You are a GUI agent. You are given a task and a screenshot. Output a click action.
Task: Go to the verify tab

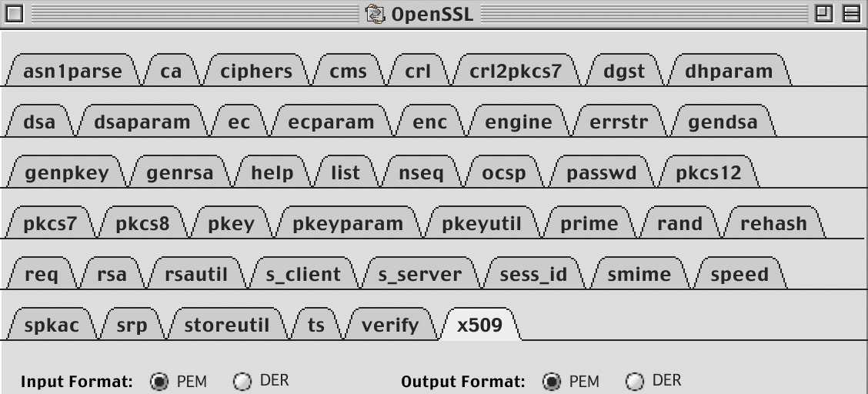(390, 325)
